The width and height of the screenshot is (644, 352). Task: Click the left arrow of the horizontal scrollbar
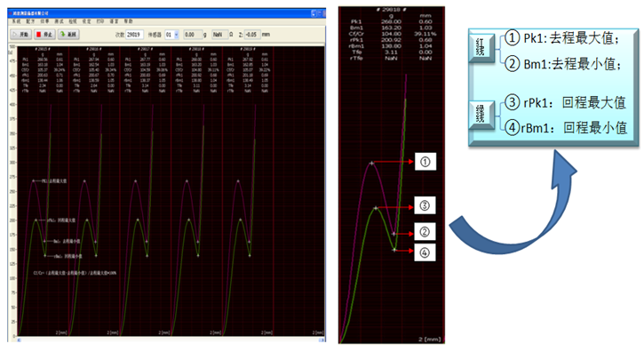tap(19, 340)
